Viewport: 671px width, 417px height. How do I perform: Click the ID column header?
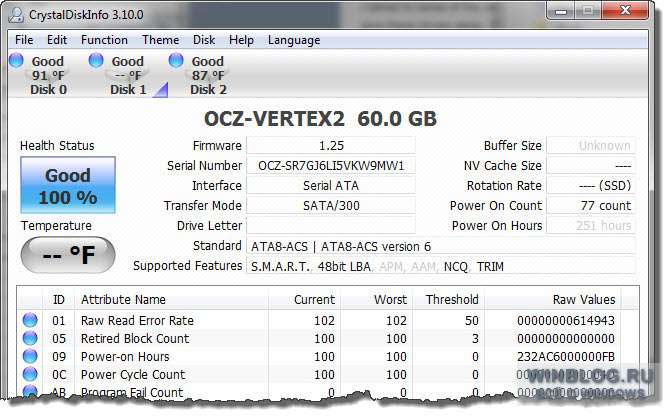pyautogui.click(x=59, y=299)
